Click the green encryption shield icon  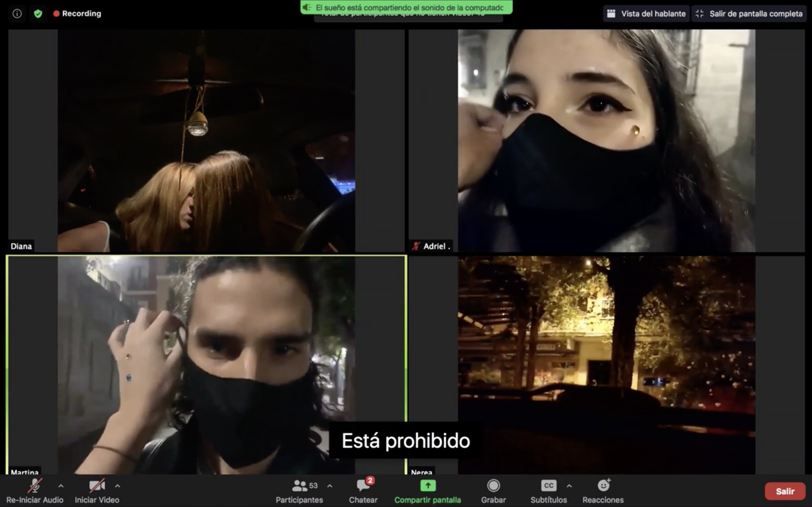[38, 14]
